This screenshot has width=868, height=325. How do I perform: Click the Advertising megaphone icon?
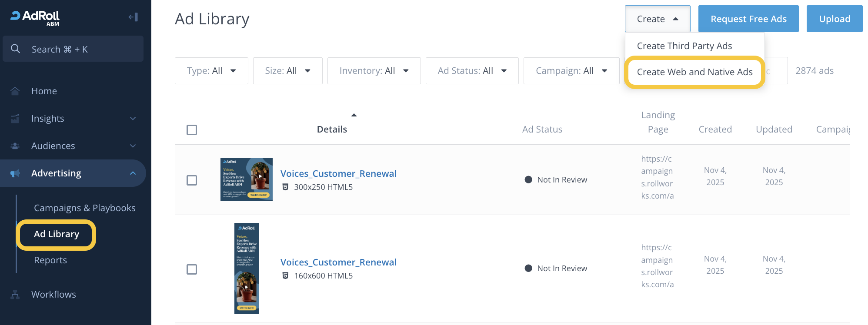[x=15, y=173]
